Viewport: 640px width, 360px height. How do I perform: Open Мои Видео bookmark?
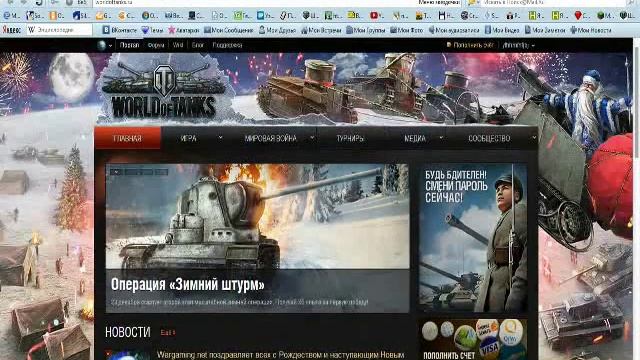pos(502,30)
